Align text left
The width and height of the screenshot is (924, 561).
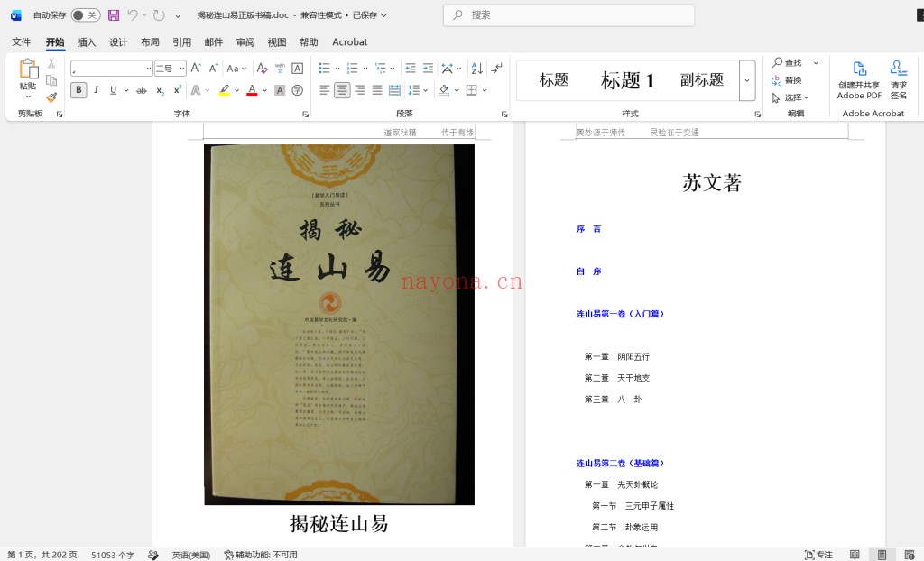[x=325, y=90]
